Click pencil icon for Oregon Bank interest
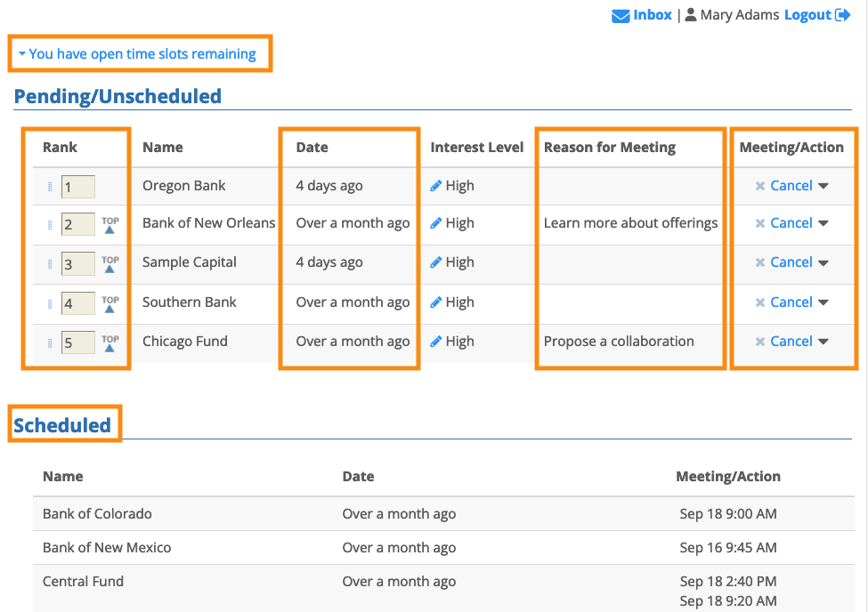The width and height of the screenshot is (868, 612). pyautogui.click(x=436, y=186)
